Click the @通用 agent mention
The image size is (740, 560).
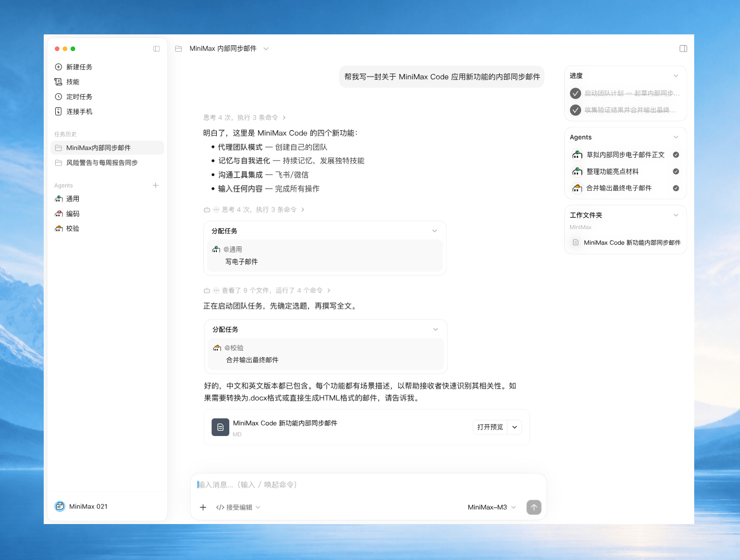coord(232,250)
